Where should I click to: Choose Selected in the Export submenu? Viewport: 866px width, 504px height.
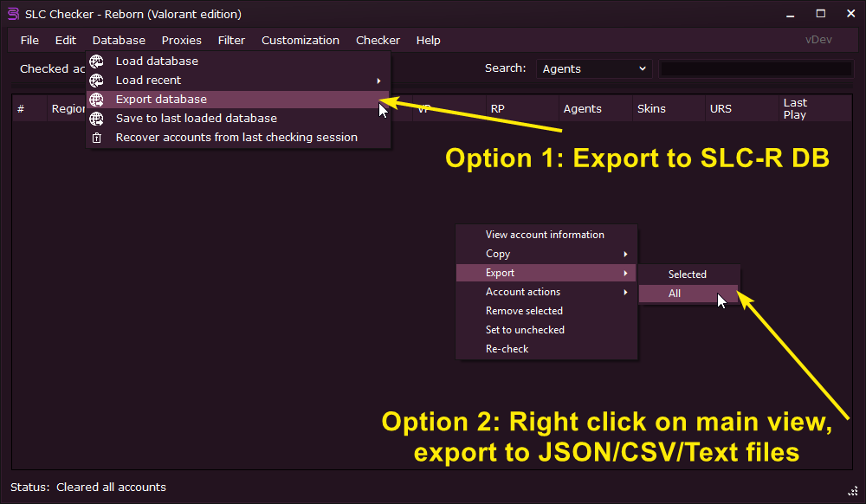coord(687,275)
